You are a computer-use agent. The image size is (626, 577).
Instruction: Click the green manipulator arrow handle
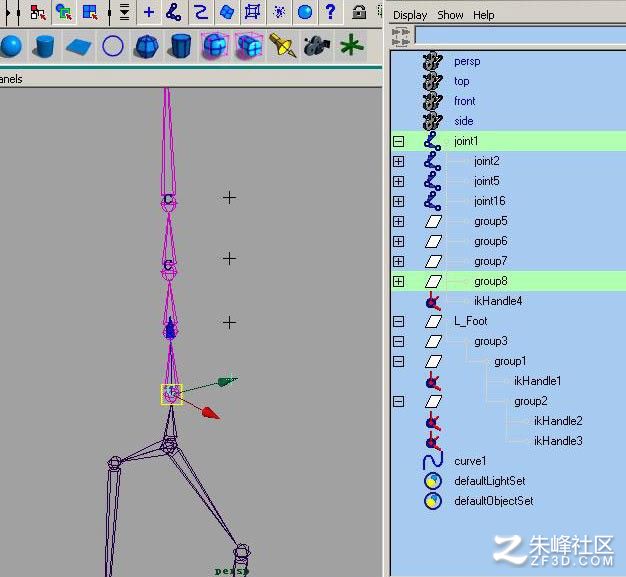pos(227,381)
